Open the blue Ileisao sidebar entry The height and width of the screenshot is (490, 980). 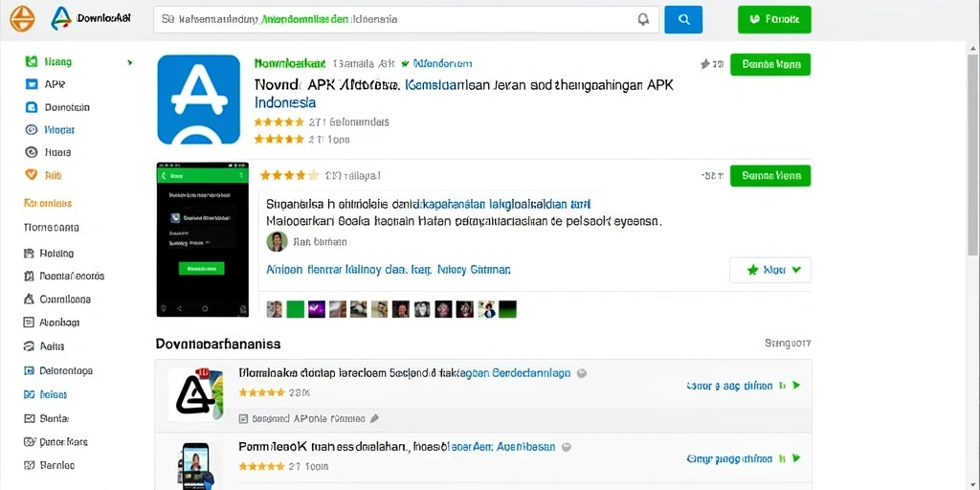tap(45, 394)
